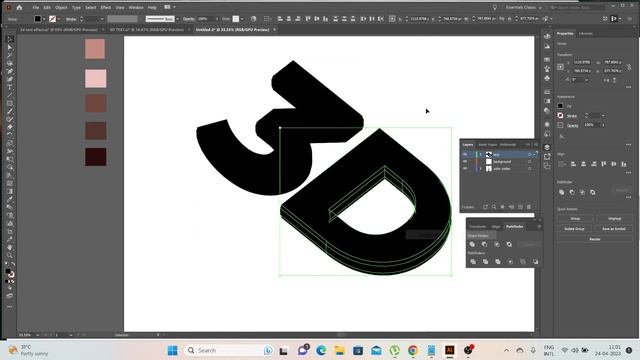The height and width of the screenshot is (360, 640).
Task: Click the Unite icon in the Properties panel Pathfinder section
Action: tap(562, 192)
